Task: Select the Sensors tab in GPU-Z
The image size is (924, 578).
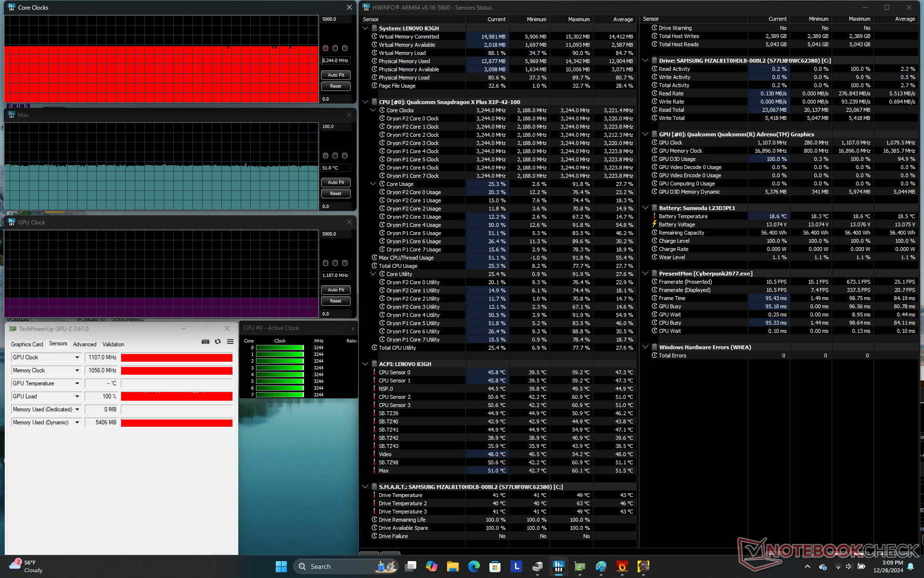Action: pyautogui.click(x=58, y=344)
